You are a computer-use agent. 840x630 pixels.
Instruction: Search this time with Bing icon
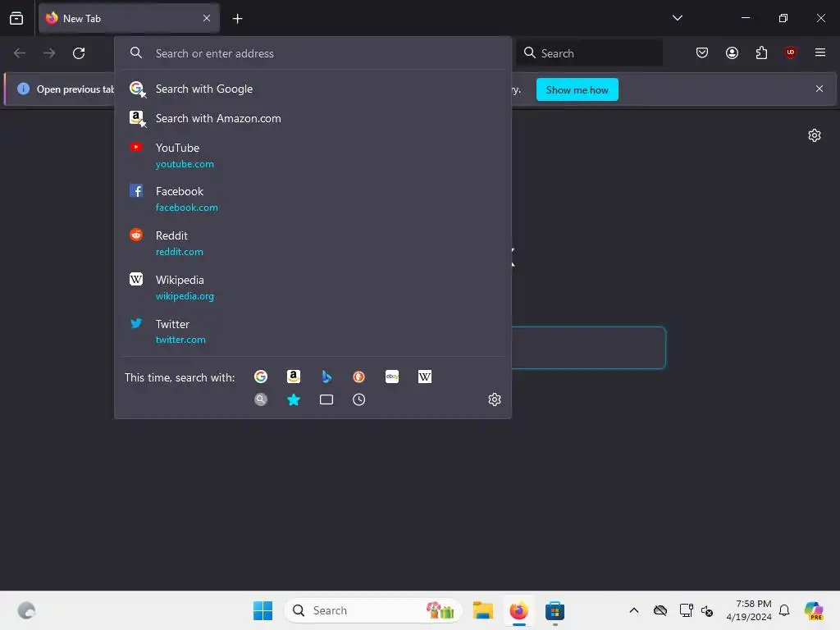(x=326, y=377)
